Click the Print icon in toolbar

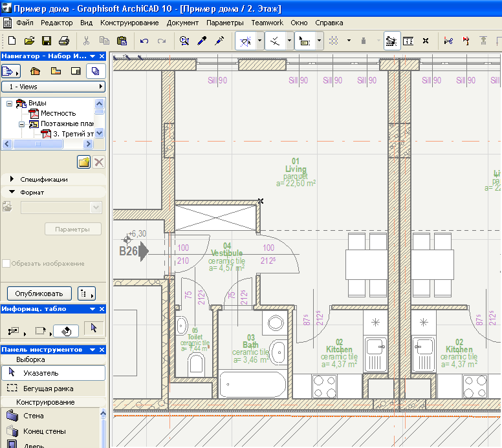[64, 41]
